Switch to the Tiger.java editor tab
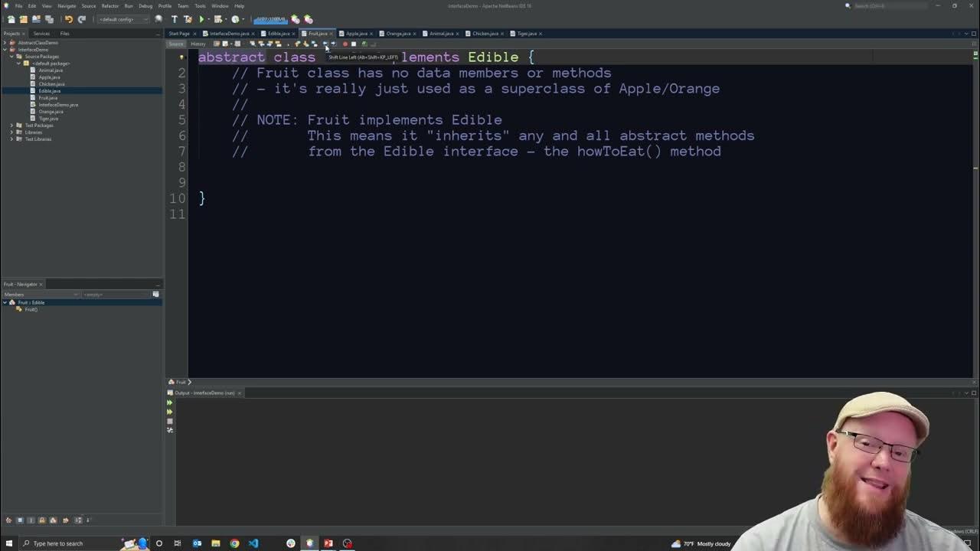This screenshot has width=980, height=551. tap(526, 34)
